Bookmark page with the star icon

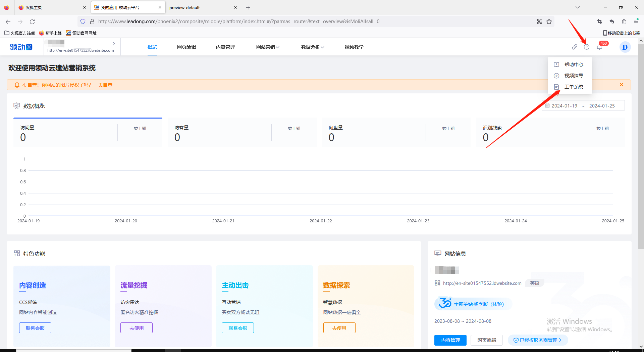click(549, 21)
